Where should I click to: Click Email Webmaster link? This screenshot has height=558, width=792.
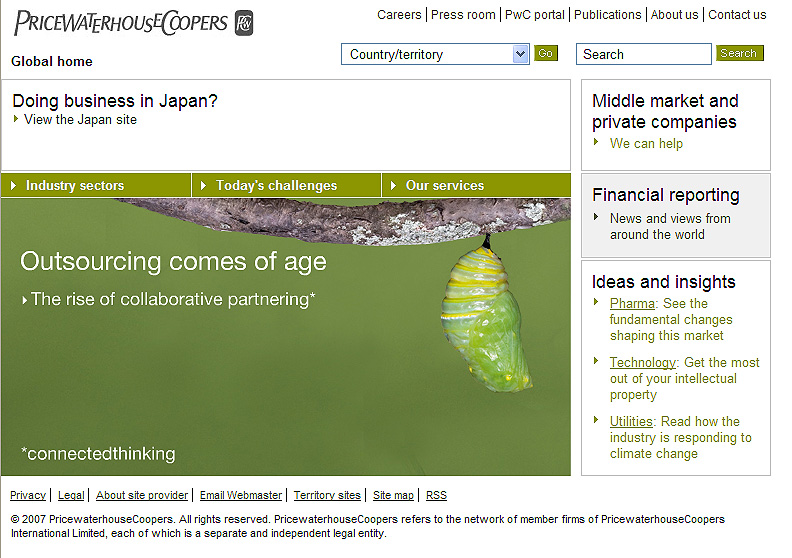click(x=241, y=495)
